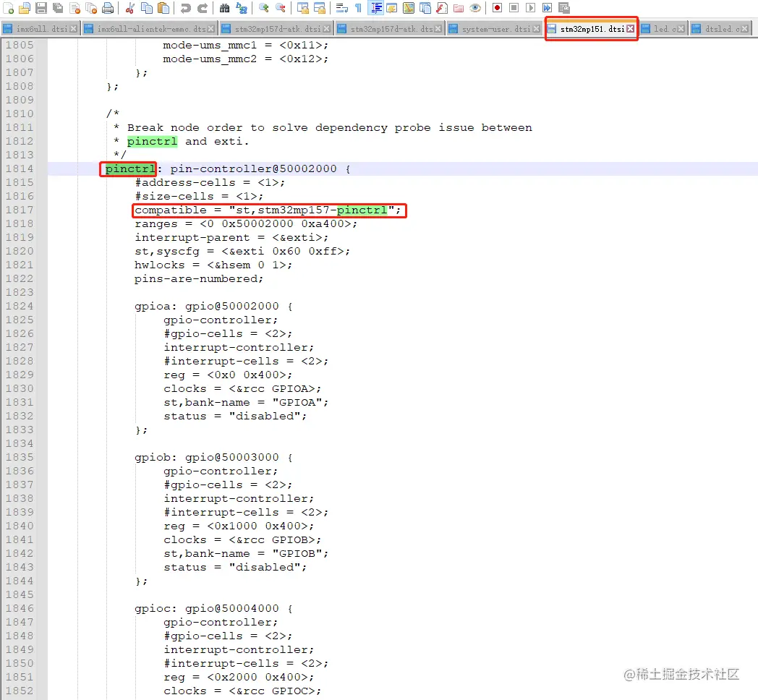Close the dtsled.c tab
This screenshot has width=758, height=700.
pyautogui.click(x=745, y=29)
